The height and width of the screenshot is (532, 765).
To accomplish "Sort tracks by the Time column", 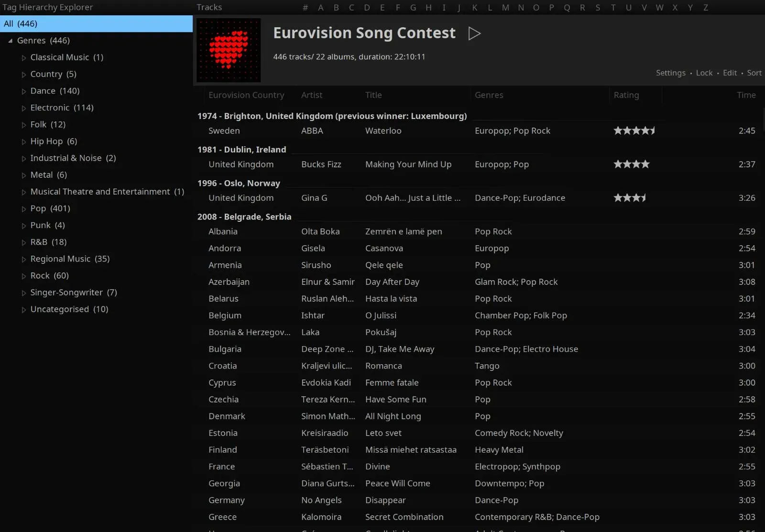I will click(x=746, y=95).
